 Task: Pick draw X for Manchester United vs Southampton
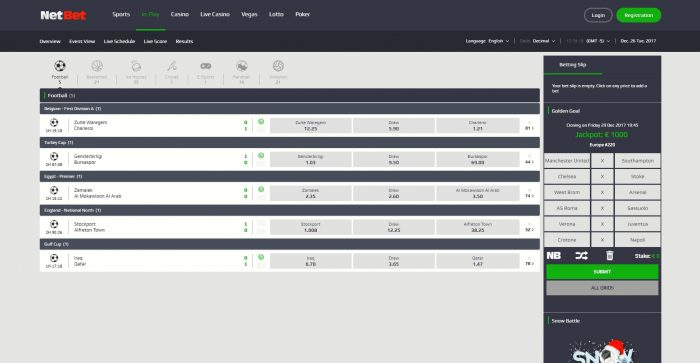pyautogui.click(x=602, y=161)
